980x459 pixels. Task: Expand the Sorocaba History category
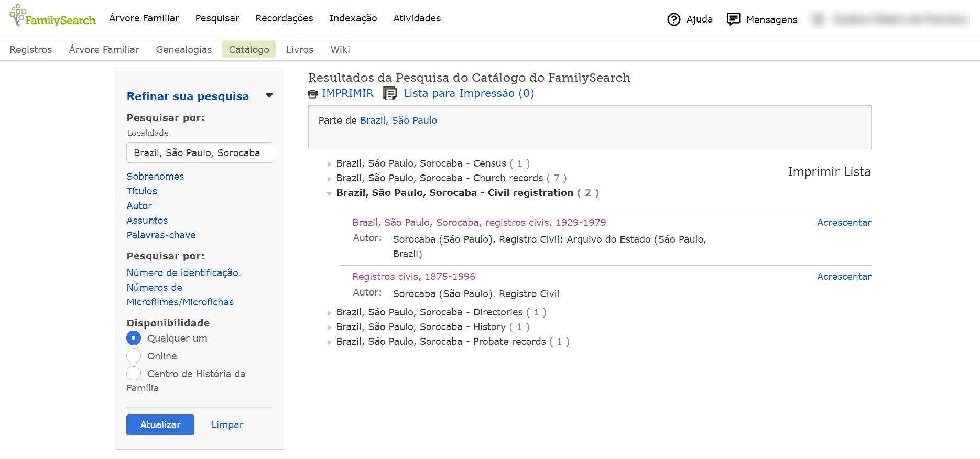coord(329,327)
